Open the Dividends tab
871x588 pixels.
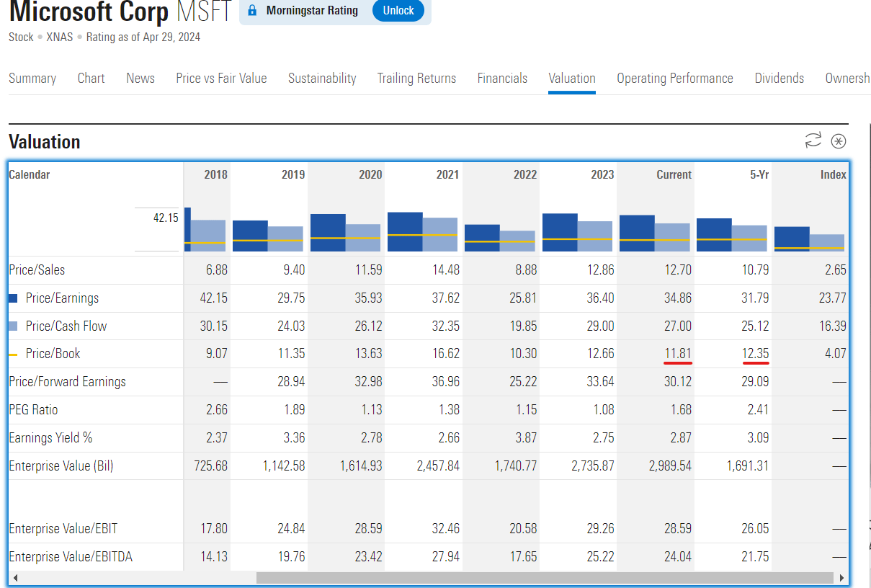click(x=780, y=79)
